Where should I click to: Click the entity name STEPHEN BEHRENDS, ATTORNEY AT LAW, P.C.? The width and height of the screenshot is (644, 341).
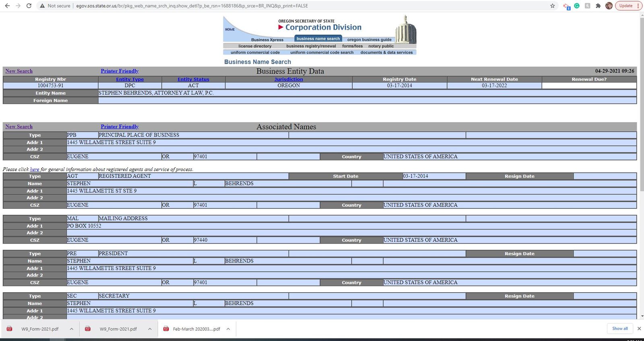point(156,93)
